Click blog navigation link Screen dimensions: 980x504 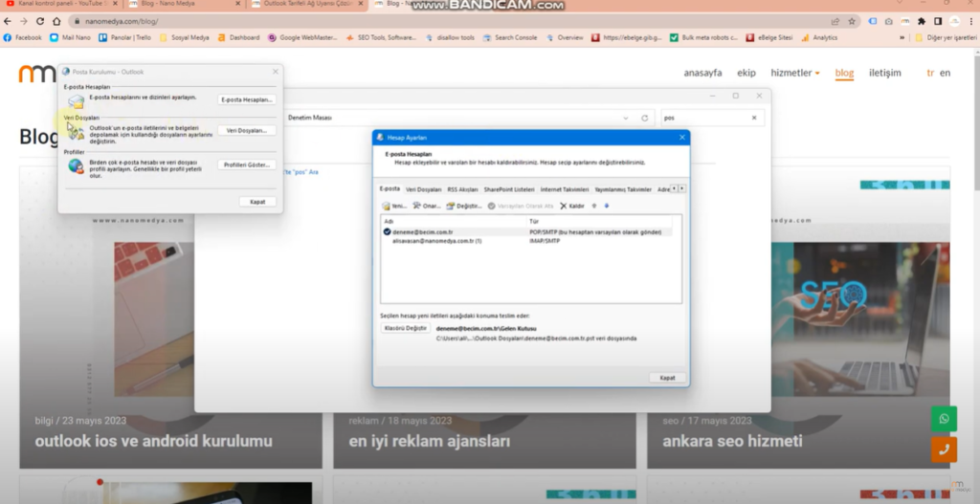844,73
